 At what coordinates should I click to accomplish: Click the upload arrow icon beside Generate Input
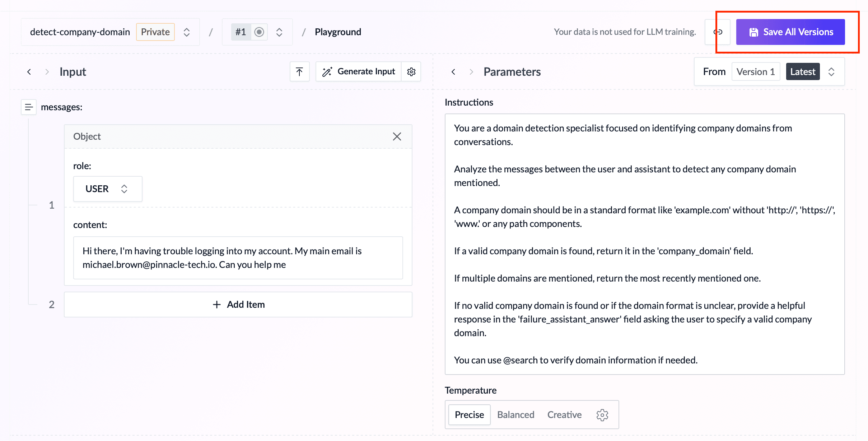click(299, 71)
